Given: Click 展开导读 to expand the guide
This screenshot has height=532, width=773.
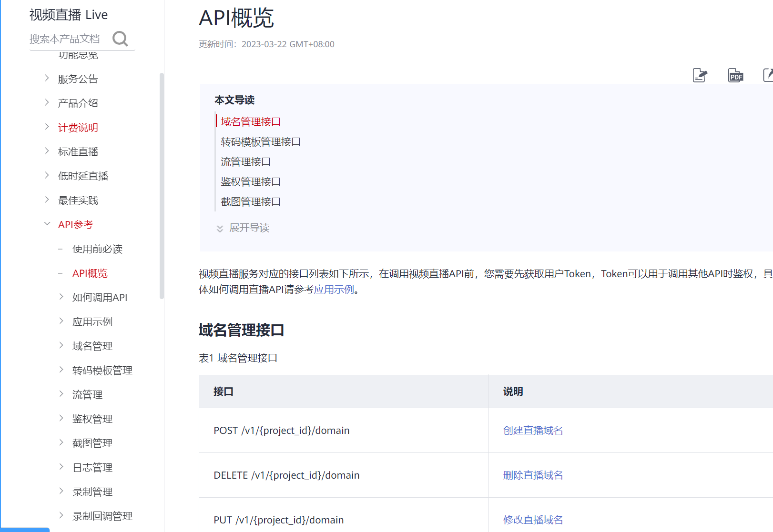Looking at the screenshot, I should [250, 228].
